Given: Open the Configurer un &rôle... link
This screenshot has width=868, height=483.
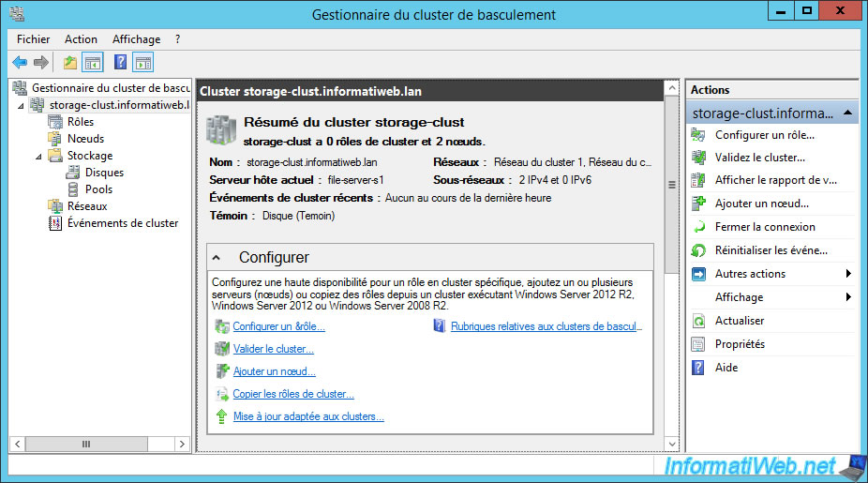Looking at the screenshot, I should click(x=279, y=326).
